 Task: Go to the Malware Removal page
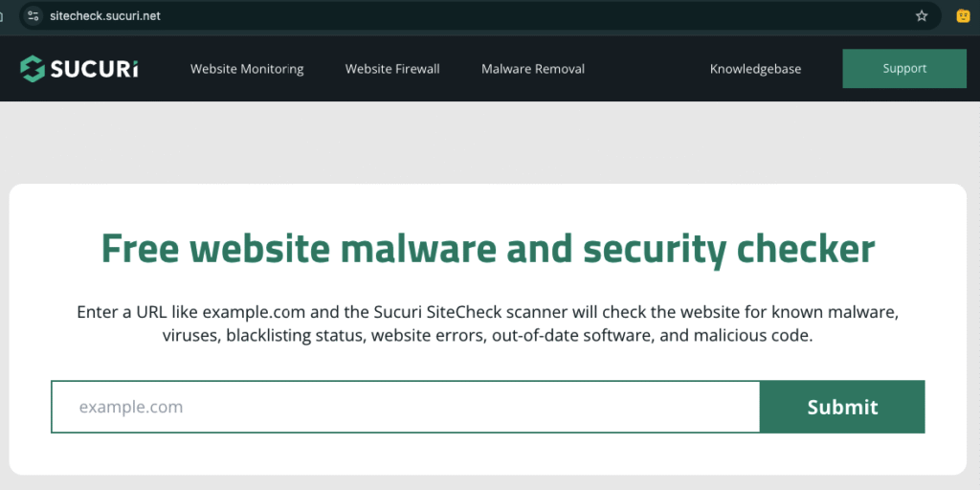533,69
